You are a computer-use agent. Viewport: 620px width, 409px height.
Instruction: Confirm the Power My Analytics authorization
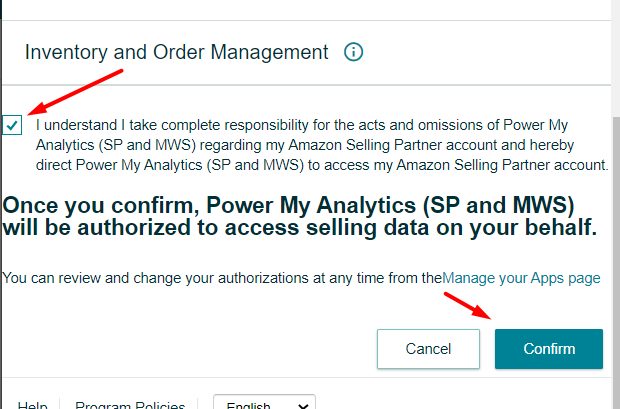coord(549,349)
